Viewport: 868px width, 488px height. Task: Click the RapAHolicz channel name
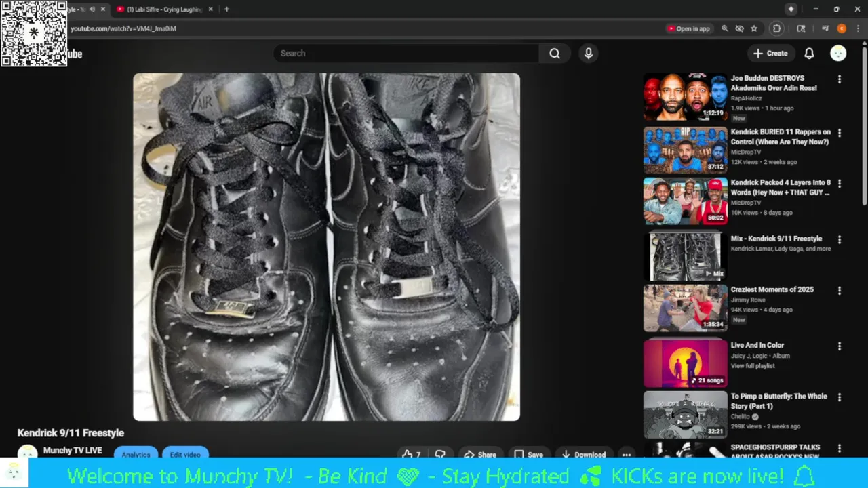click(x=747, y=98)
